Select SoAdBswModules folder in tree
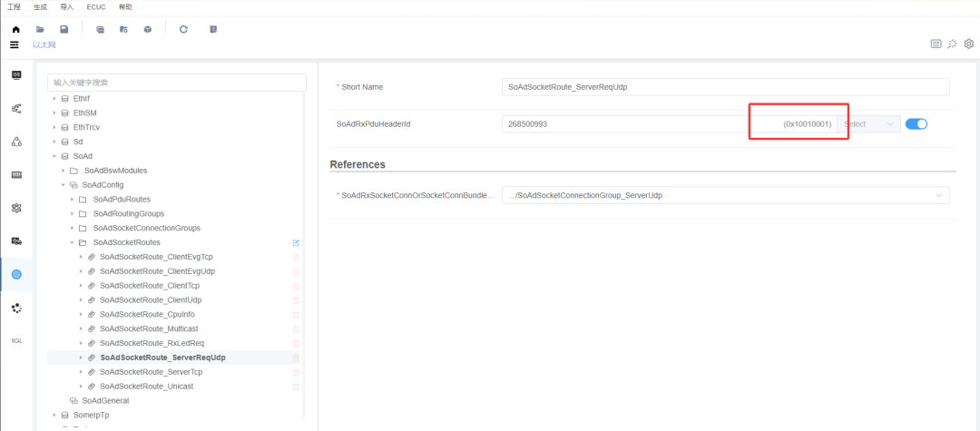The height and width of the screenshot is (431, 980). [115, 171]
